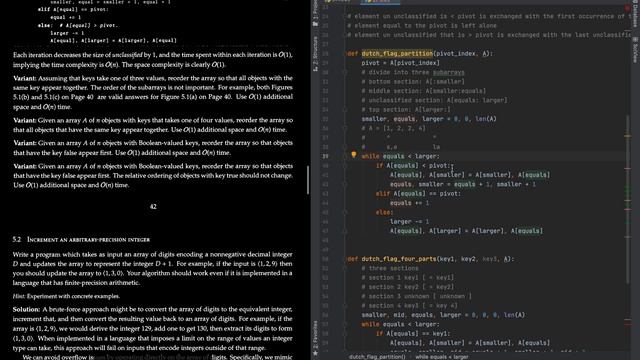Collapse the 'if A[equals] < pivot' fold marker
The width and height of the screenshot is (640, 360).
point(345,165)
